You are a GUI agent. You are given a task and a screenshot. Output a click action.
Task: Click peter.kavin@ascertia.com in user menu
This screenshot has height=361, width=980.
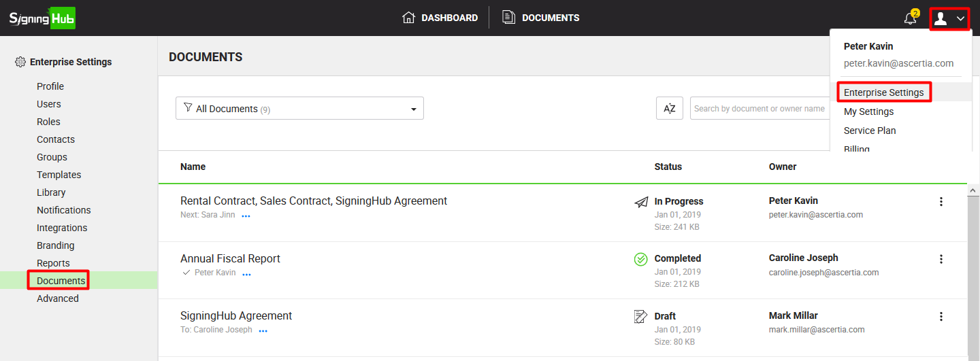898,63
